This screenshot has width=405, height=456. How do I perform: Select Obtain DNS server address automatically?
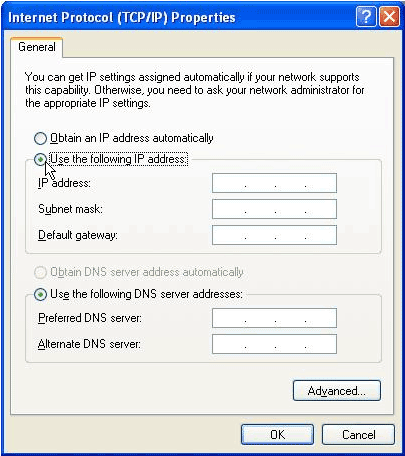coord(40,272)
